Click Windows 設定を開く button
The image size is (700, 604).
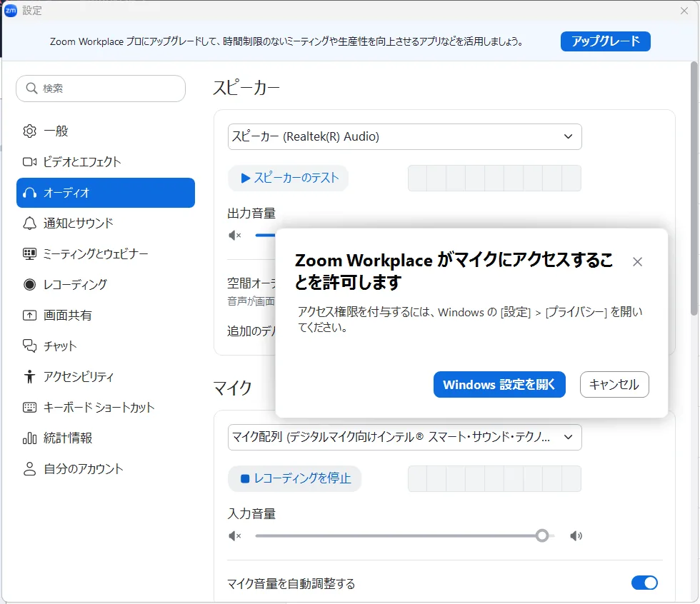click(x=499, y=385)
